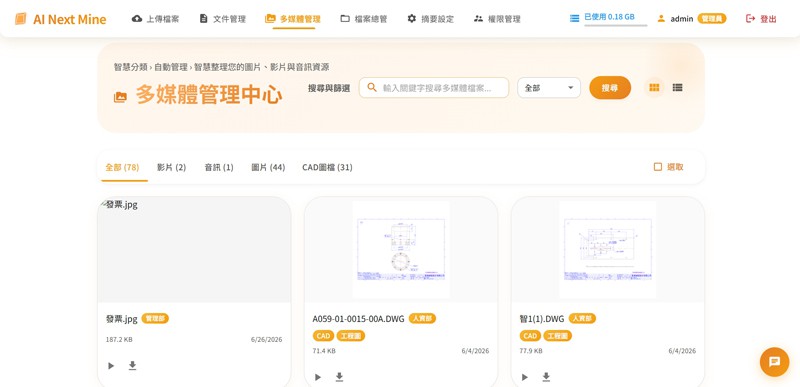
Task: Click 工程圖 tag on A059-01-0015-00A.DWG card
Action: (x=351, y=336)
